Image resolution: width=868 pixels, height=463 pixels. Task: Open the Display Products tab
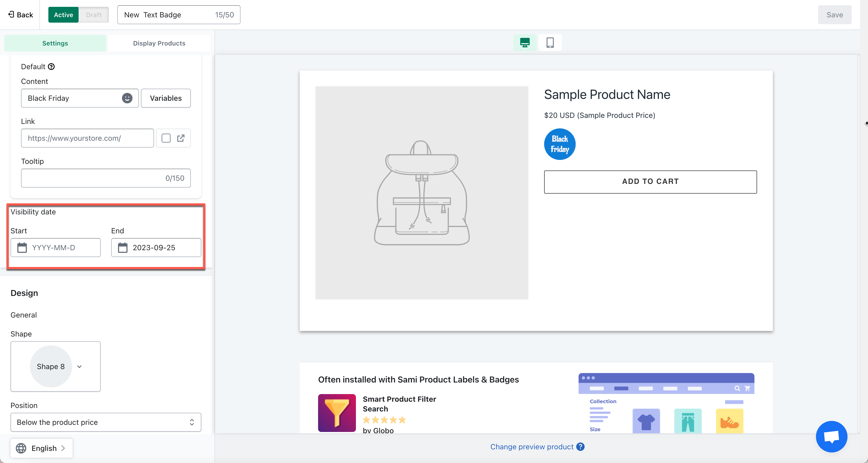pos(159,43)
